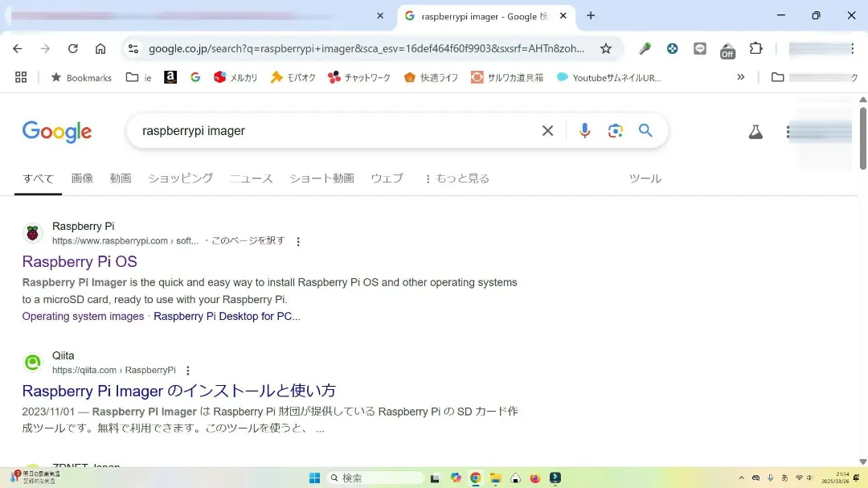Open Firefox from the taskbar

click(x=534, y=478)
